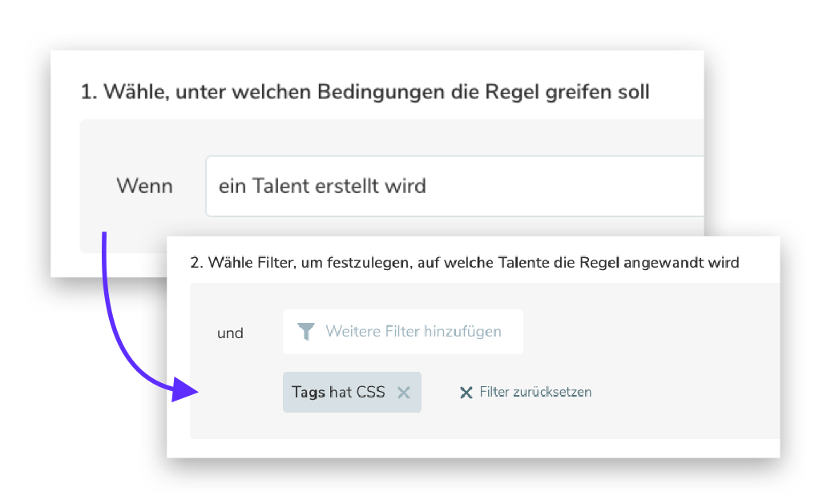Select the "Tags hat CSS" filter chip
This screenshot has height=504, width=823.
338,393
